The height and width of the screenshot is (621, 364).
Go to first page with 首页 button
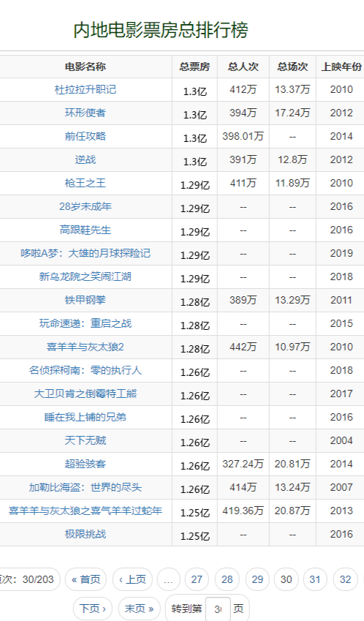86,579
